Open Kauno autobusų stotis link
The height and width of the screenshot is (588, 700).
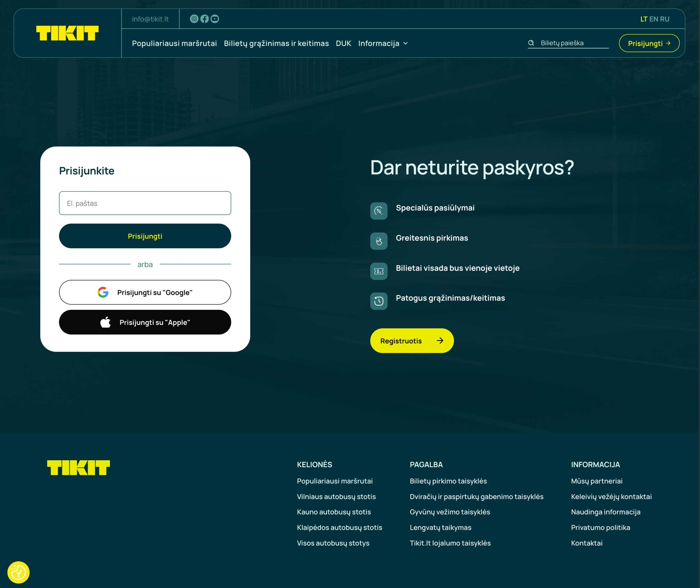point(334,512)
